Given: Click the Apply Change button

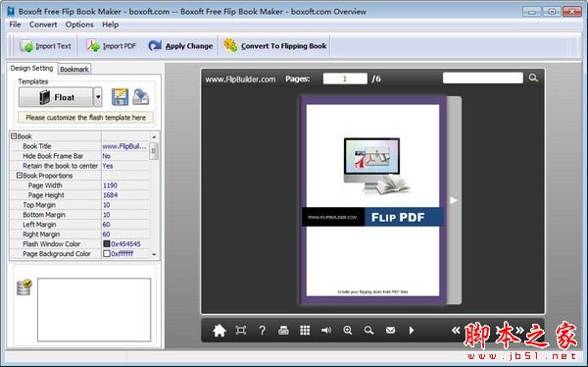Looking at the screenshot, I should tap(180, 46).
